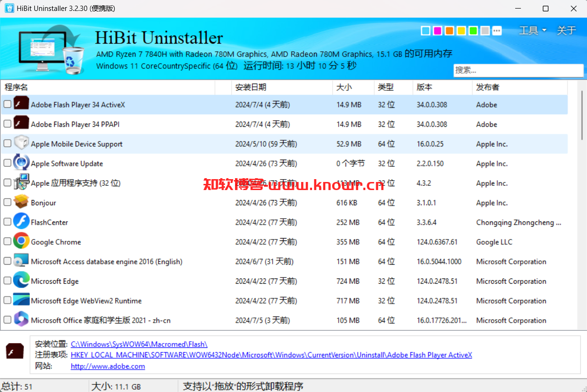
Task: Open the 工具 dropdown menu
Action: point(532,30)
